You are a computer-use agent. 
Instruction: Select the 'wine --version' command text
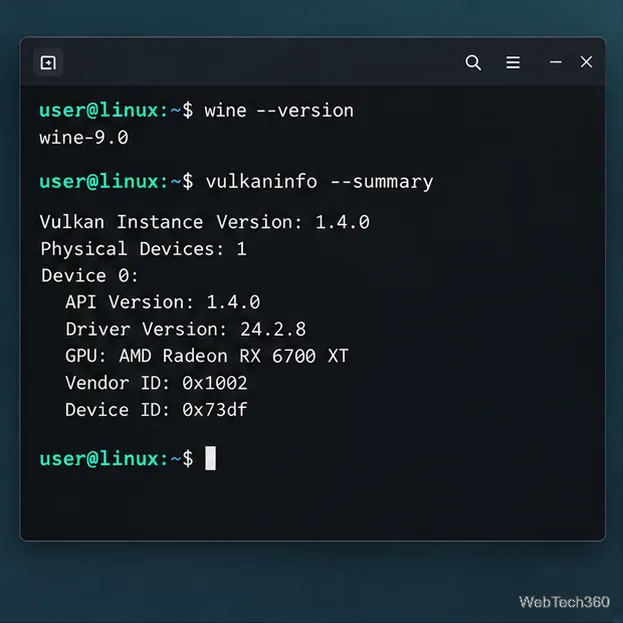(x=279, y=110)
